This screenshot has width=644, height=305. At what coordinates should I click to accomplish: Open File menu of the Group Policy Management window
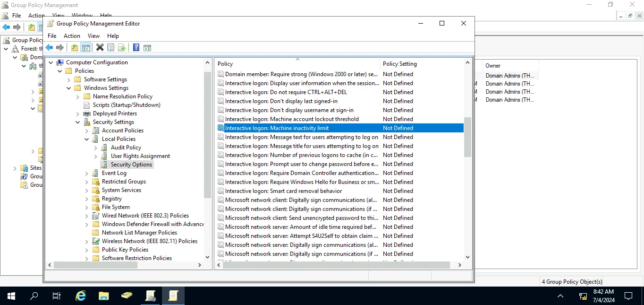point(17,16)
